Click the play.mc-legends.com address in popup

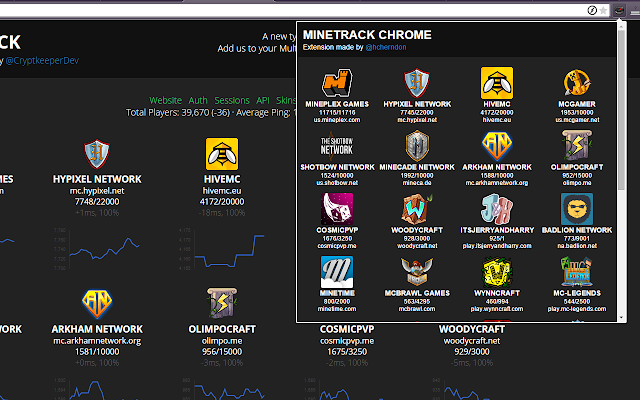(577, 309)
